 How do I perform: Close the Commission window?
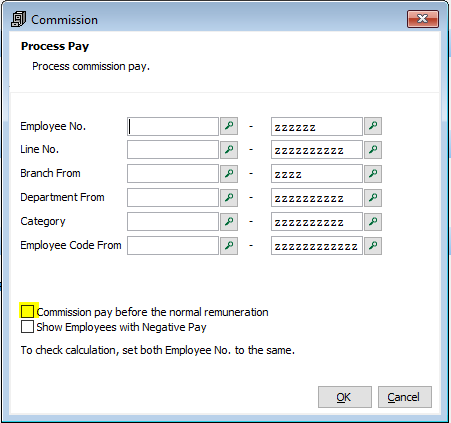423,19
